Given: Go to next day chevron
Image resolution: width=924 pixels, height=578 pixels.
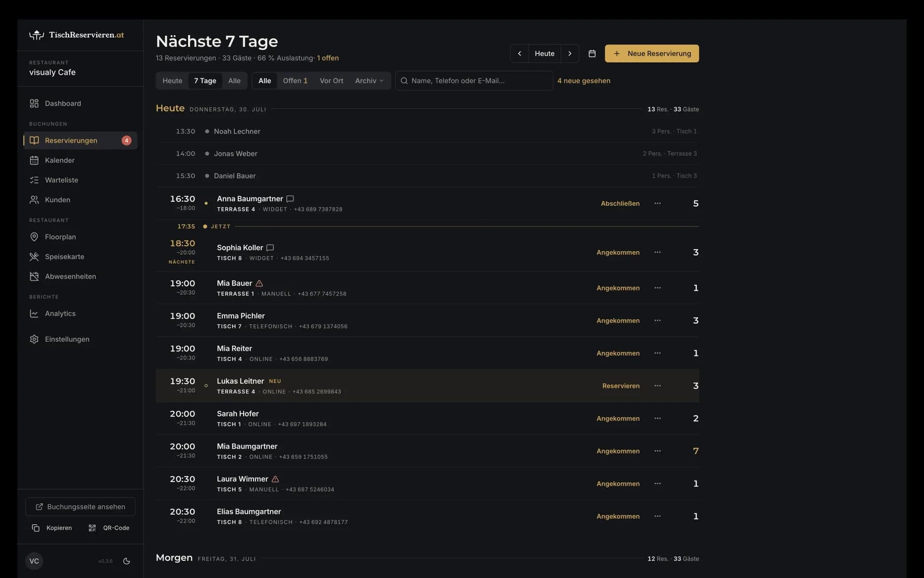Looking at the screenshot, I should click(570, 53).
